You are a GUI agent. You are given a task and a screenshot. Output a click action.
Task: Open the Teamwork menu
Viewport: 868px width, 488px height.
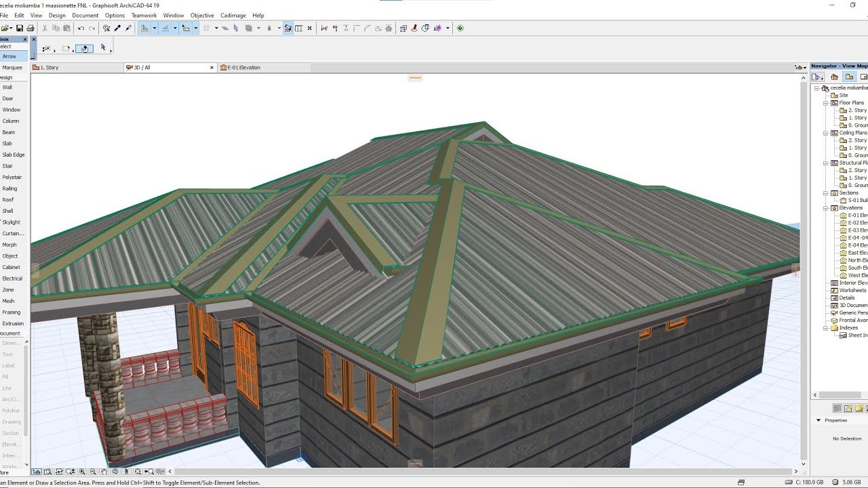coord(144,15)
